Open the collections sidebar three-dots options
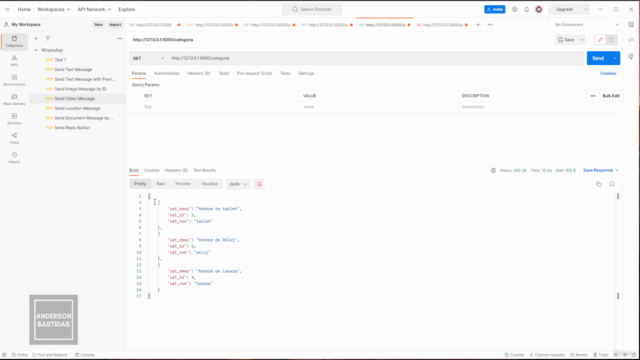 pos(120,38)
